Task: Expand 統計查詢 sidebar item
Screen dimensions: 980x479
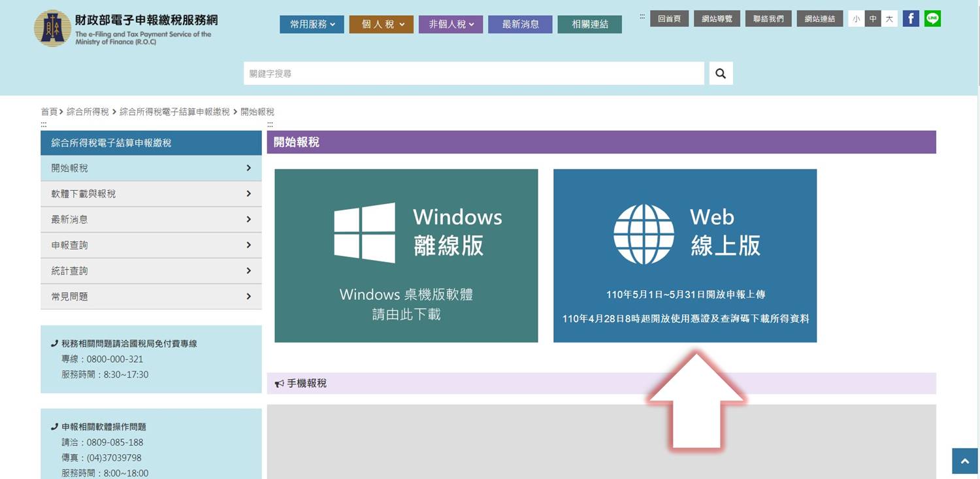Action: (x=151, y=271)
